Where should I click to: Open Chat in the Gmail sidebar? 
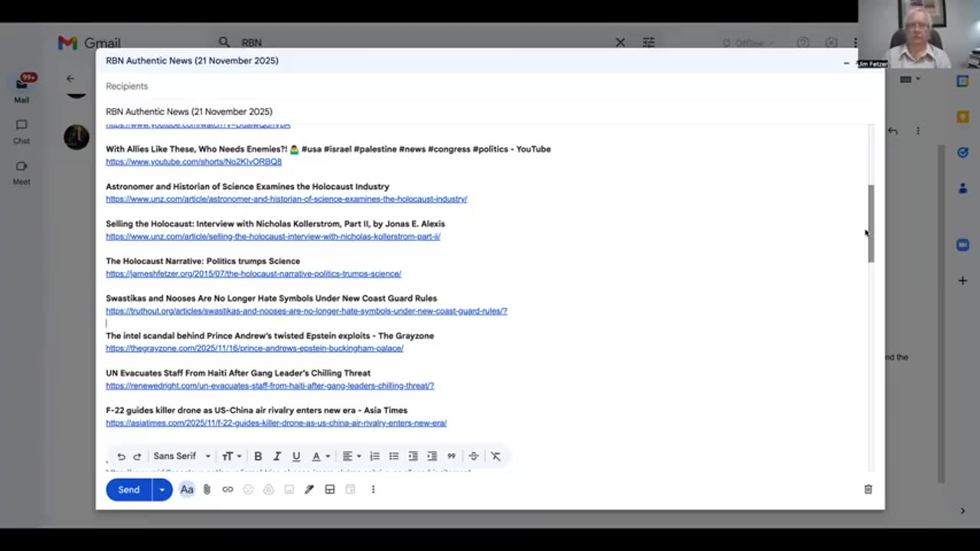(21, 132)
